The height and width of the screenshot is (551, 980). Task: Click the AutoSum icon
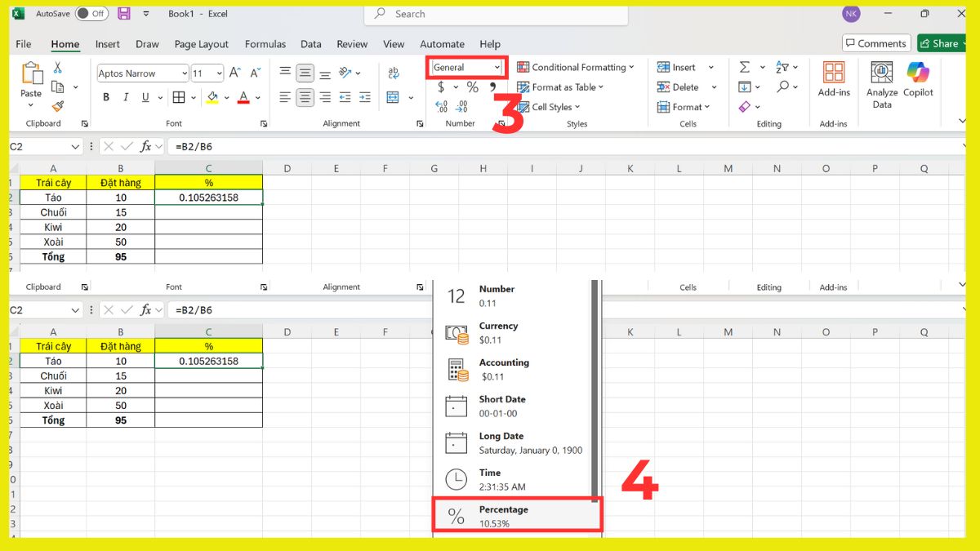click(746, 67)
